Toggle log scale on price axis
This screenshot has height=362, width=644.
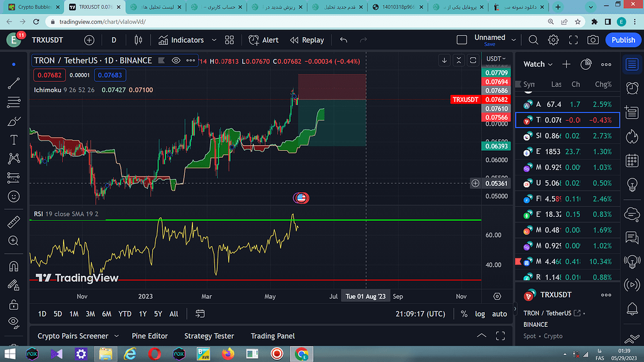coord(480,314)
